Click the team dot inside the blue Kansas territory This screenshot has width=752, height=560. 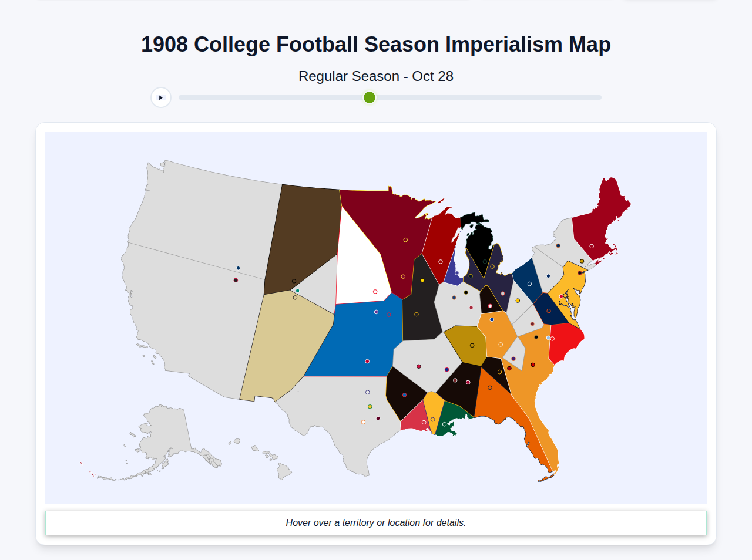[368, 361]
